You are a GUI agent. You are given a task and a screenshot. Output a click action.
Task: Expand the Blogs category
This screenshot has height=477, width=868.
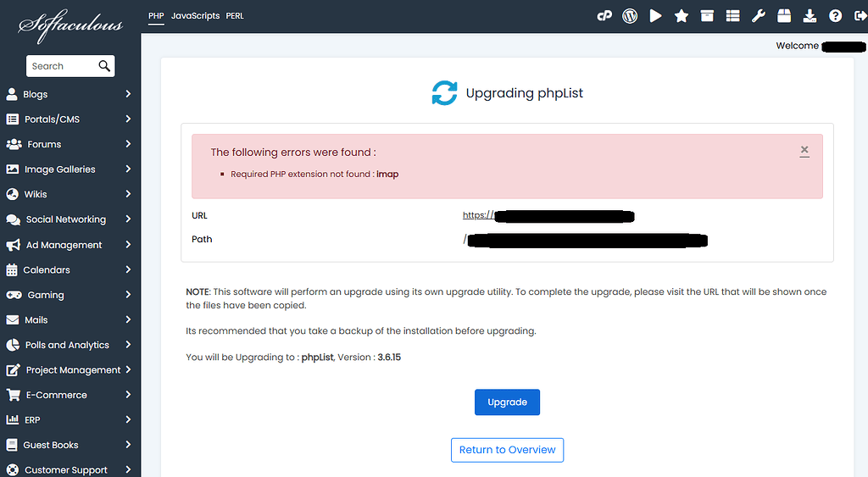pyautogui.click(x=70, y=94)
